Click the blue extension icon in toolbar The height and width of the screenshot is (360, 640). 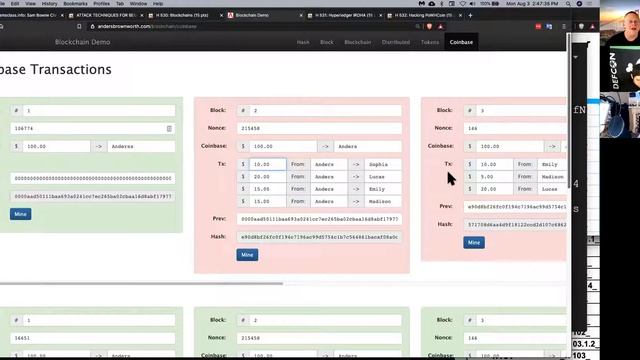549,27
